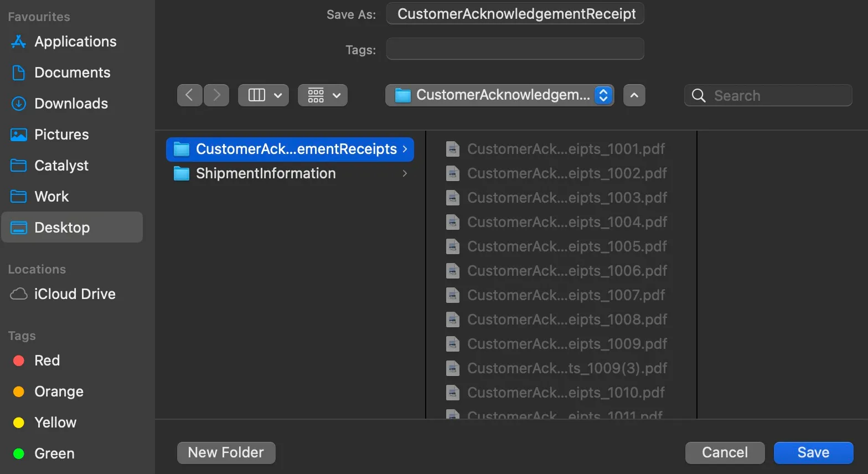Select the Orange tag
Viewport: 868px width, 474px height.
(72, 391)
